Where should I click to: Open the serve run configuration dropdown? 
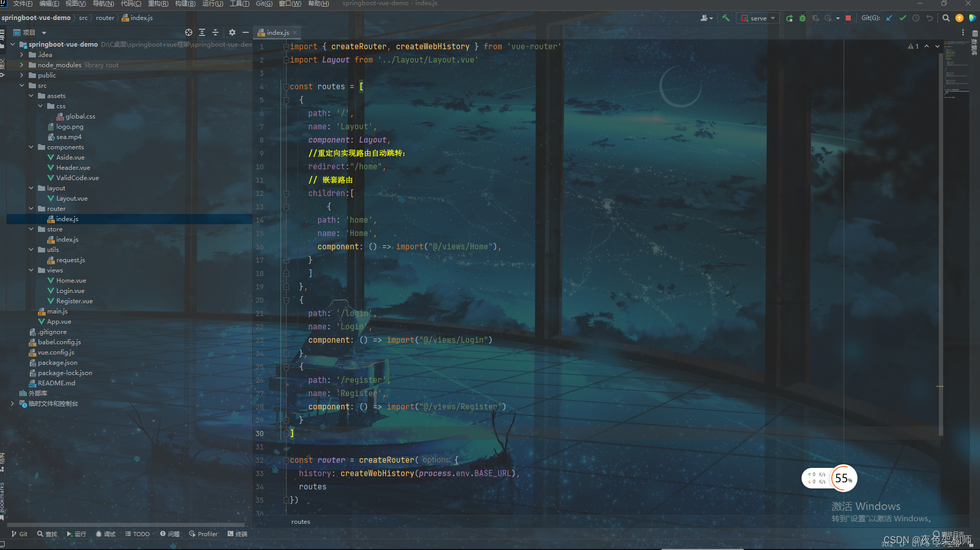tap(758, 18)
